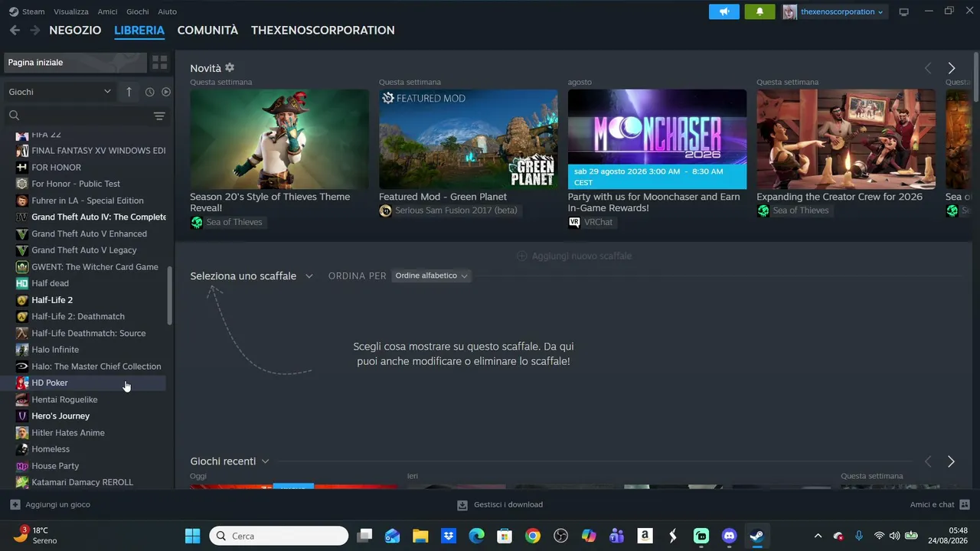Open the Windows Start menu
Image resolution: width=980 pixels, height=551 pixels.
(x=192, y=536)
